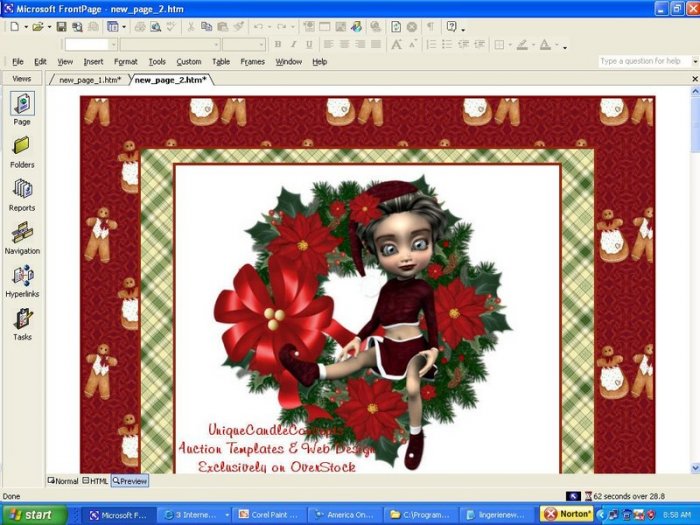700x525 pixels.
Task: Click the Norton tray button
Action: point(566,514)
